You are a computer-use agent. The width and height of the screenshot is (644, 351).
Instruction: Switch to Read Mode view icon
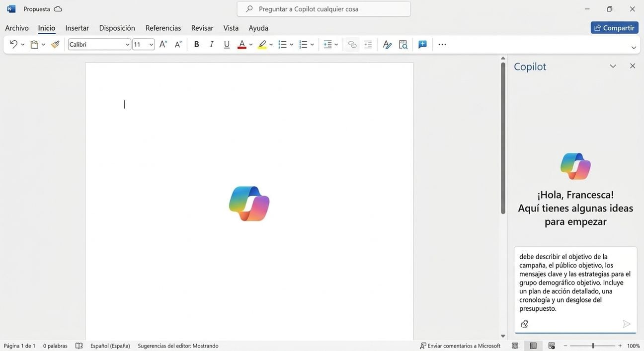[x=515, y=346]
